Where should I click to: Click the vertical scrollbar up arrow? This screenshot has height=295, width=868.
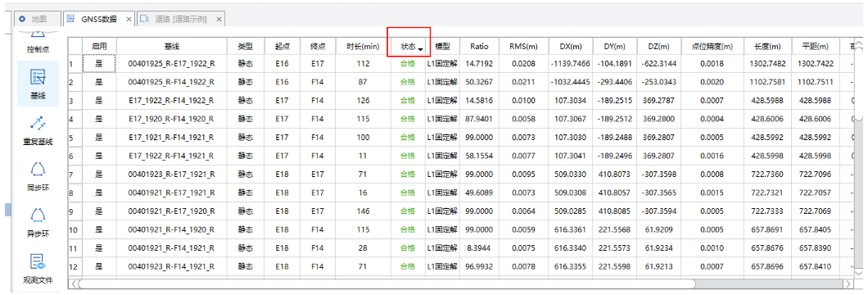pos(859,43)
